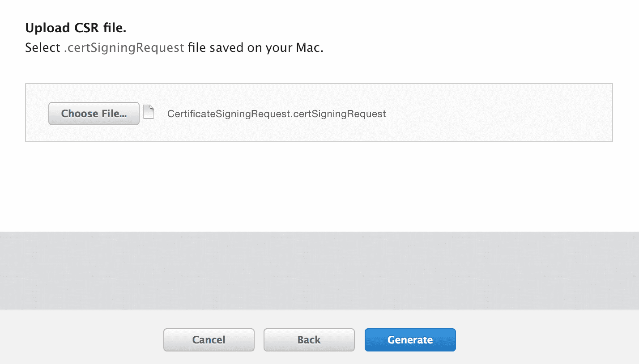Click the blue Generate button
The height and width of the screenshot is (364, 639).
coord(410,340)
